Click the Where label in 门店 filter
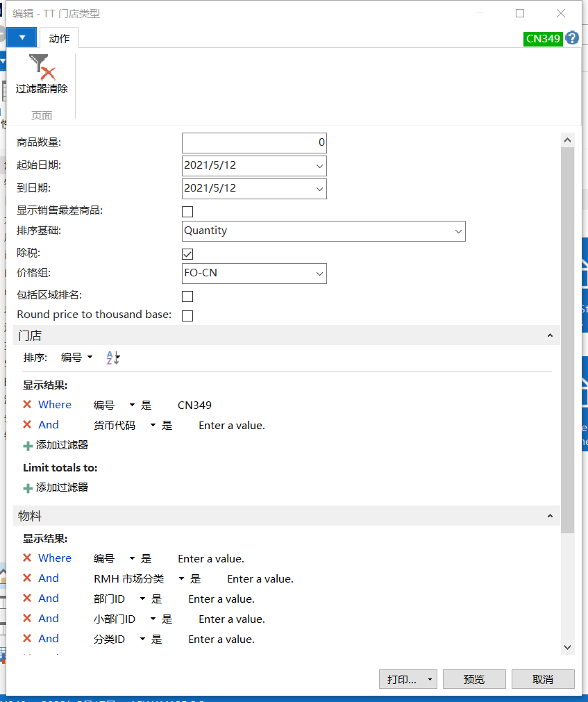The height and width of the screenshot is (702, 588). tap(55, 405)
